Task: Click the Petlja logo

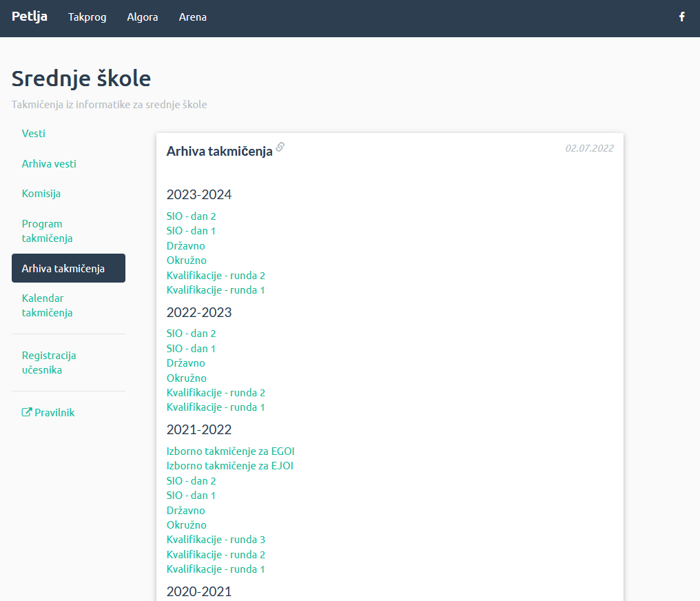Action: tap(30, 17)
